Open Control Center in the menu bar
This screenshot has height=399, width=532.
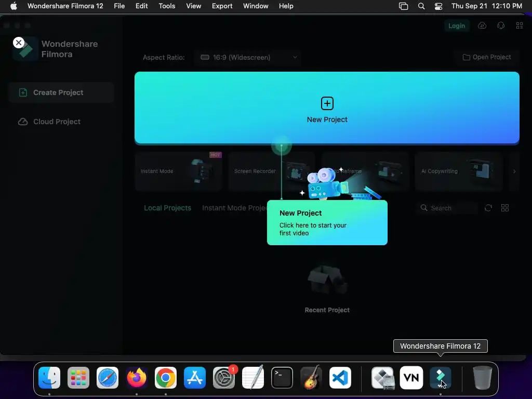(x=438, y=6)
